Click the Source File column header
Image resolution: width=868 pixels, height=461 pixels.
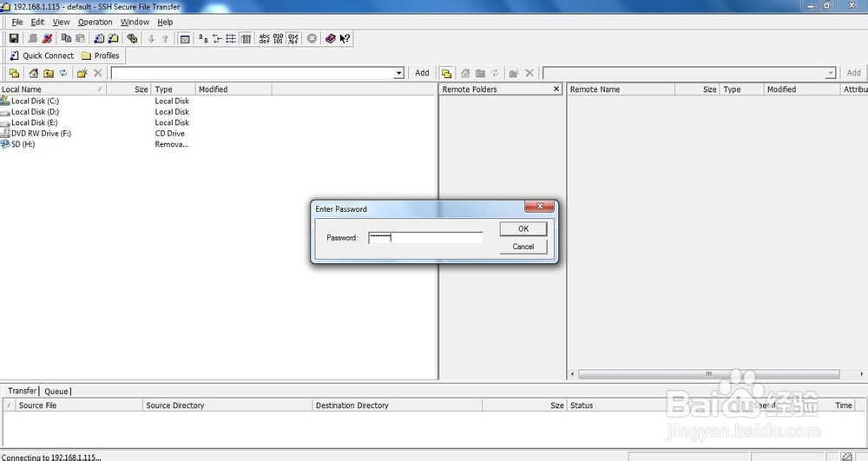79,405
